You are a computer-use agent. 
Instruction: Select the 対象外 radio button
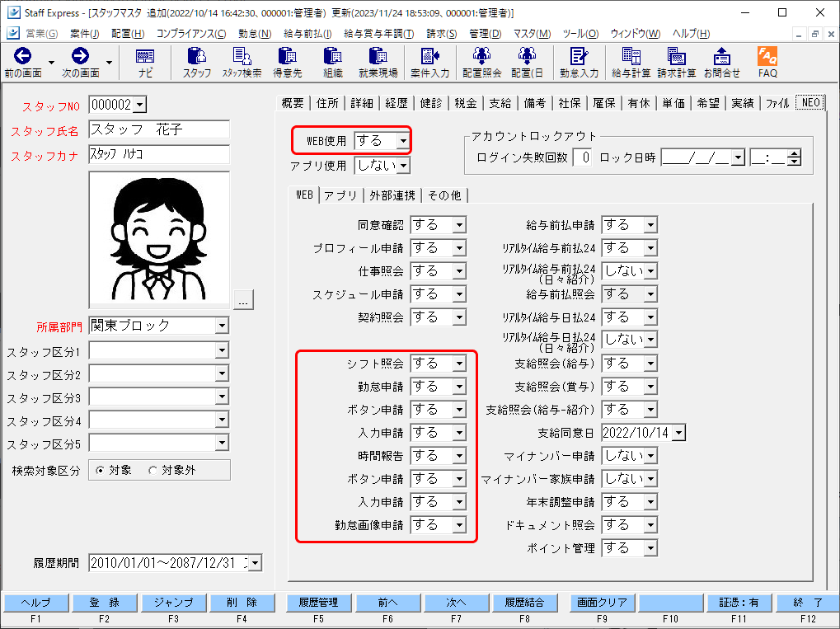[153, 471]
